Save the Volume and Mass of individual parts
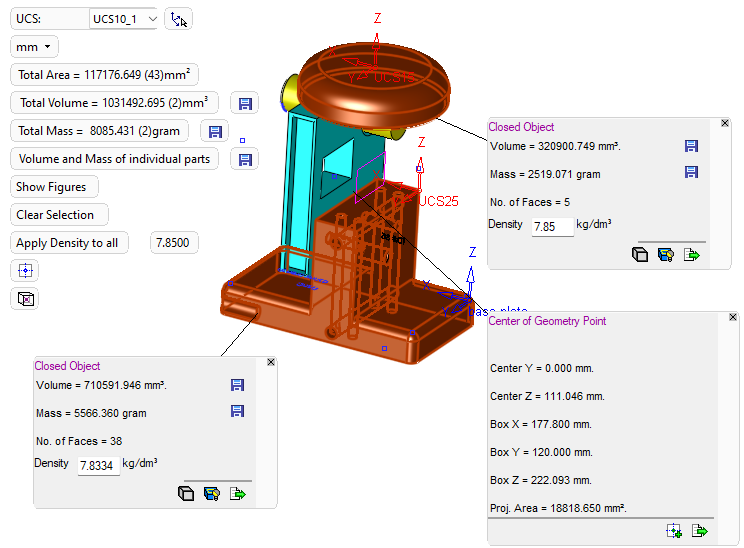The image size is (744, 548). [x=245, y=159]
